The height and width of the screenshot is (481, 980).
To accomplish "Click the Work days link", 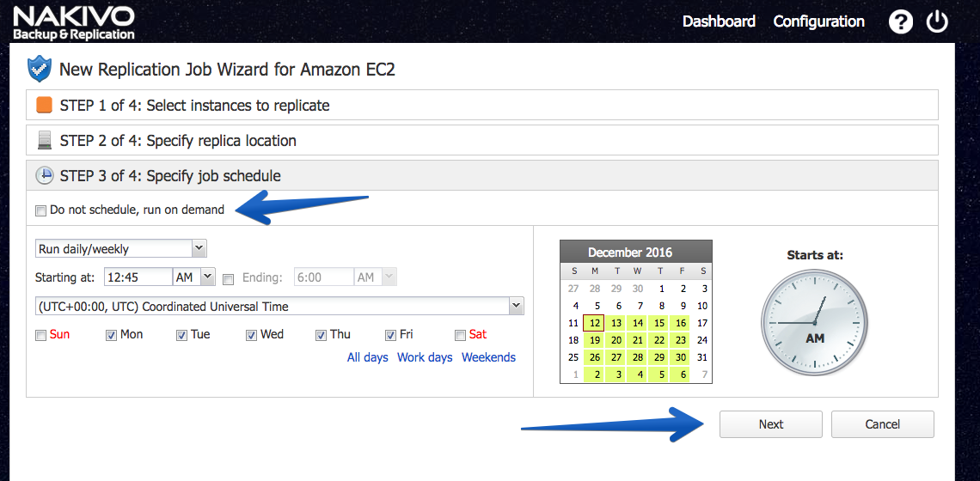I will tap(425, 357).
